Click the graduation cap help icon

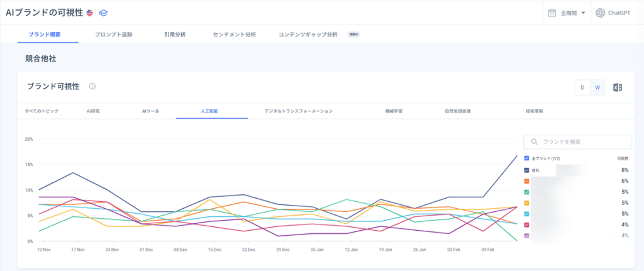[103, 13]
